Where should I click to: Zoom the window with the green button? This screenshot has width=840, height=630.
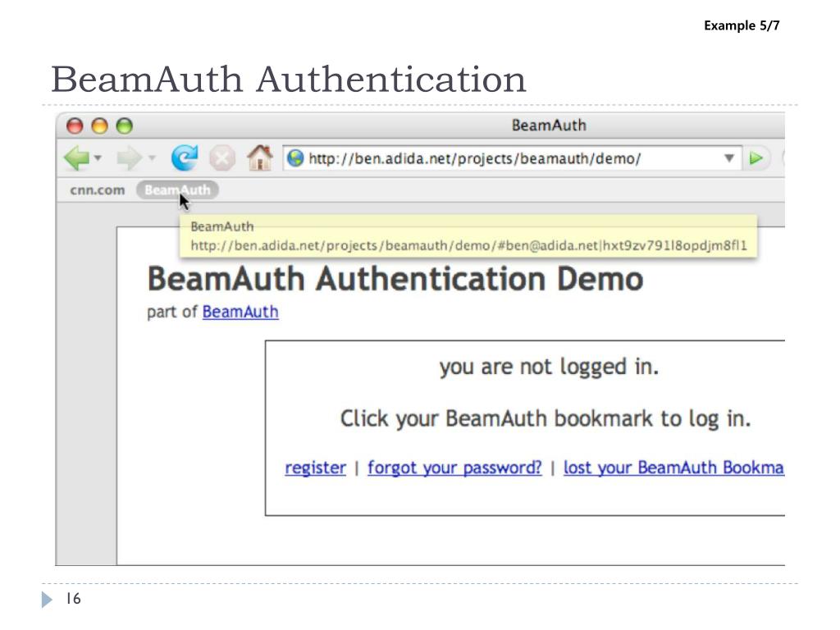click(x=125, y=126)
